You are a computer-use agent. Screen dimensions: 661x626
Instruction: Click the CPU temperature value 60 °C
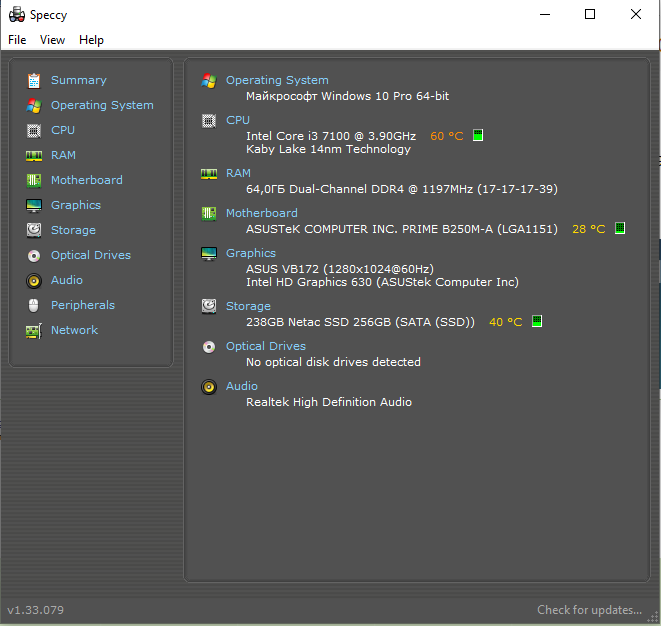446,136
